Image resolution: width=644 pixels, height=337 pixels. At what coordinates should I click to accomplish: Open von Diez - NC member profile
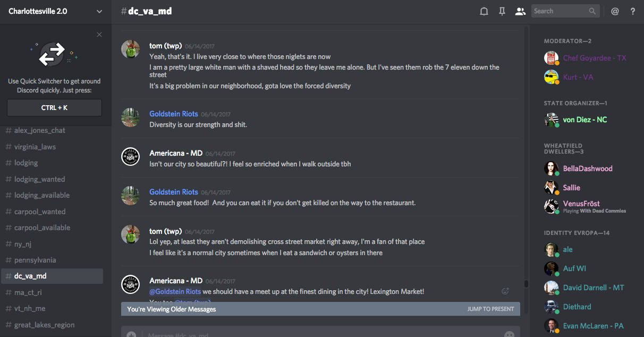584,120
